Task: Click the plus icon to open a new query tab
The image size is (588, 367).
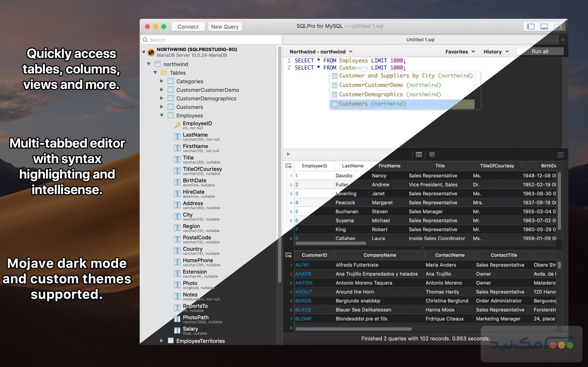Action: 563,40
